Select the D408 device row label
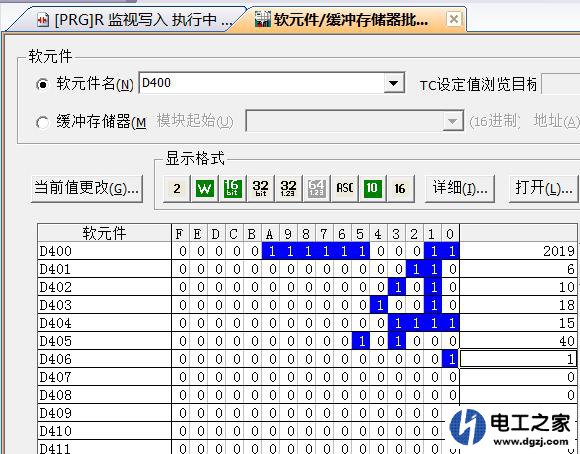This screenshot has width=580, height=454. coord(105,395)
